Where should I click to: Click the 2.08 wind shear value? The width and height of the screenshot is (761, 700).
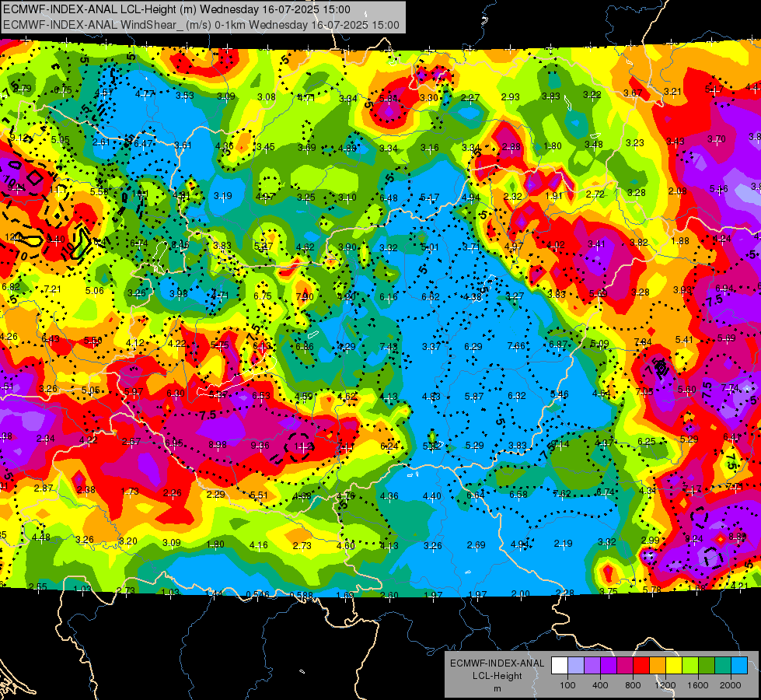tap(678, 191)
